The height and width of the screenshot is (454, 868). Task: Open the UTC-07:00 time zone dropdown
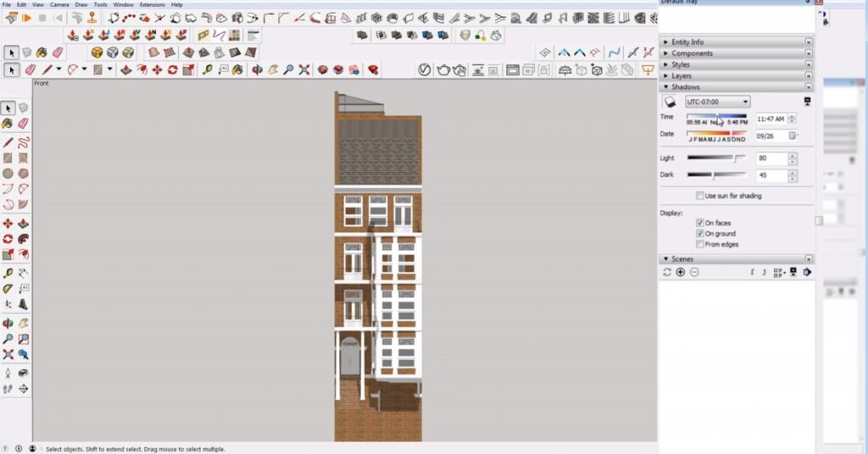click(x=717, y=102)
